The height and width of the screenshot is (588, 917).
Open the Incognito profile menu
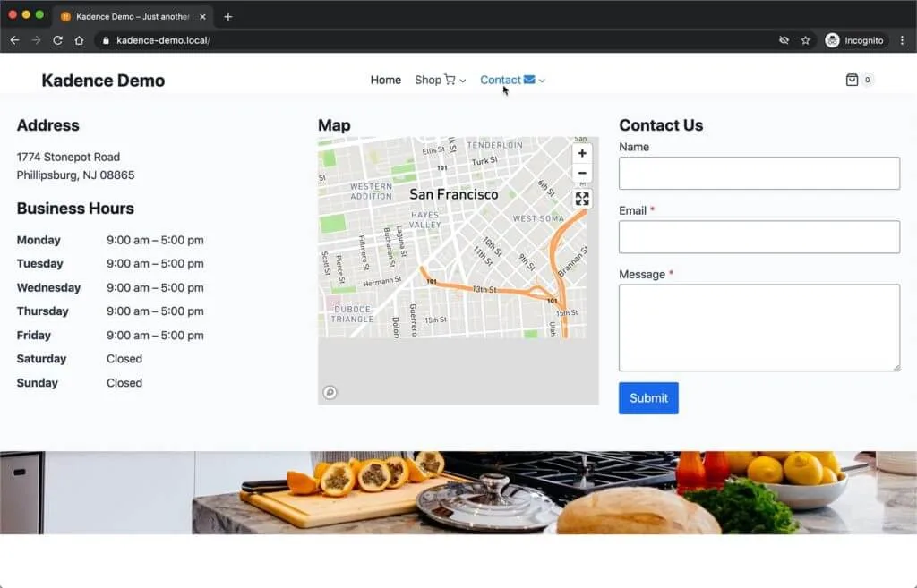coord(854,40)
